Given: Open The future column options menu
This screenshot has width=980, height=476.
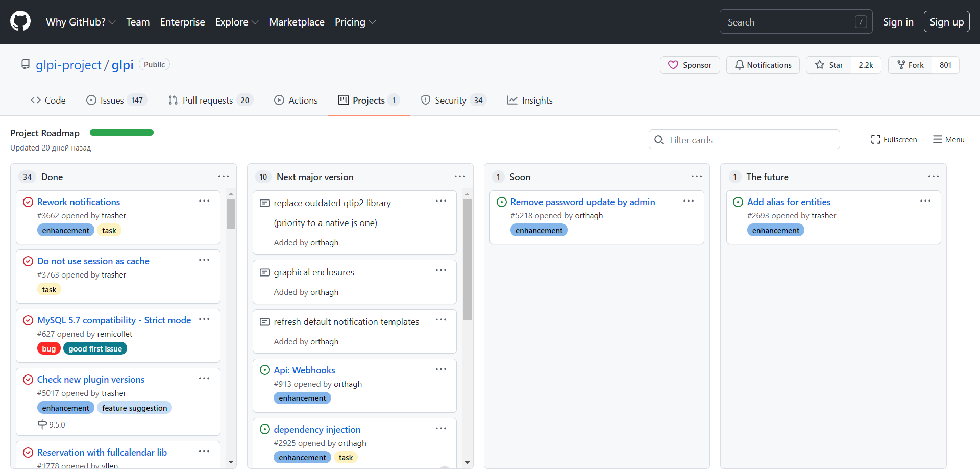Looking at the screenshot, I should (x=934, y=176).
